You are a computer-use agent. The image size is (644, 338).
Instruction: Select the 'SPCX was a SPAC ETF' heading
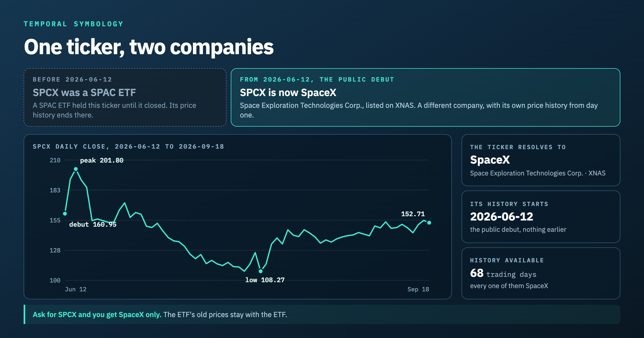pyautogui.click(x=84, y=93)
